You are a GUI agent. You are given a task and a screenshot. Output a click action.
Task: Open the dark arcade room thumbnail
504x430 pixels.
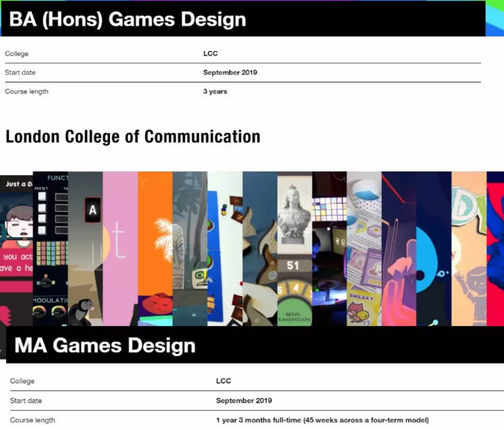[330, 249]
